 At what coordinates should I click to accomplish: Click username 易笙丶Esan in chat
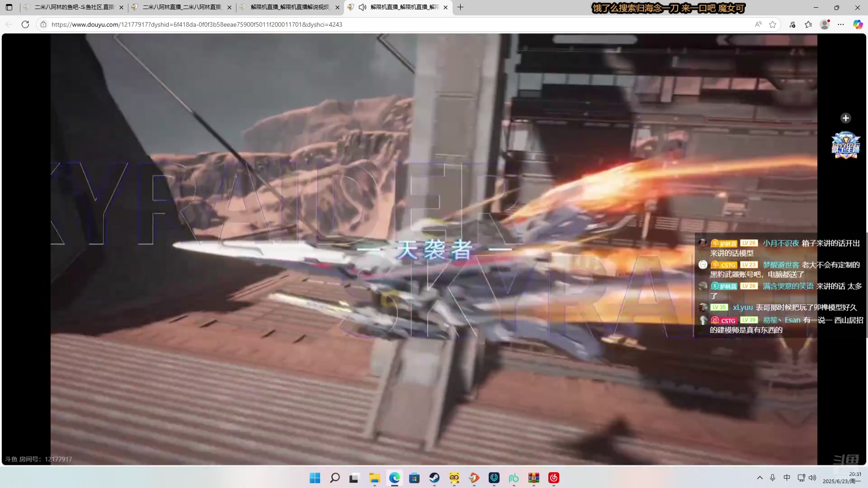pyautogui.click(x=782, y=320)
